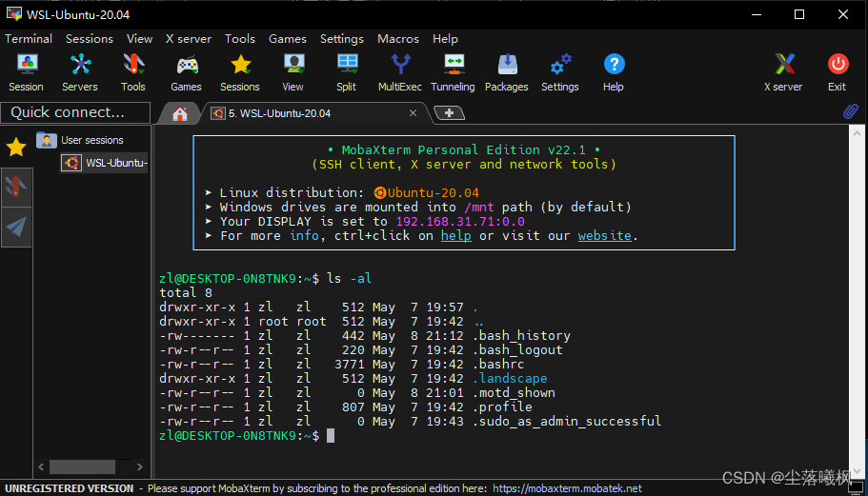Select the WSL-Ubuntu session in sidebar
Image resolution: width=868 pixels, height=496 pixels.
tap(104, 163)
